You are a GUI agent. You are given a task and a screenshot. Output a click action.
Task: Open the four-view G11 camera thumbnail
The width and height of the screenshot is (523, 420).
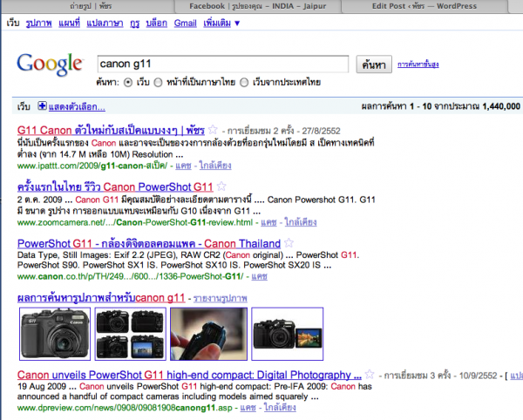coord(131,334)
